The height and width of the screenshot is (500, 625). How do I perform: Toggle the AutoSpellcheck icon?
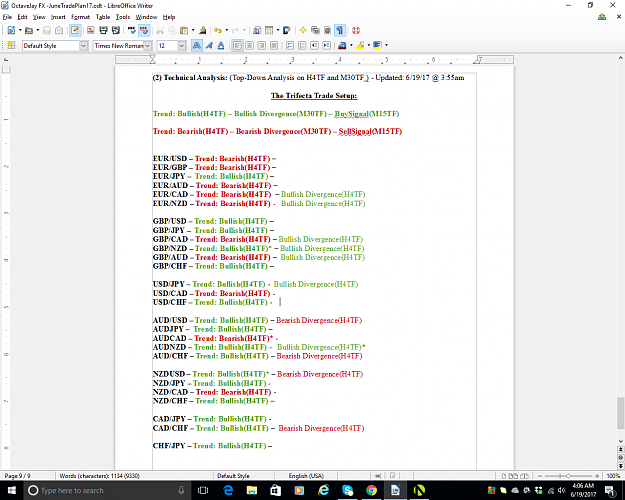[144, 30]
